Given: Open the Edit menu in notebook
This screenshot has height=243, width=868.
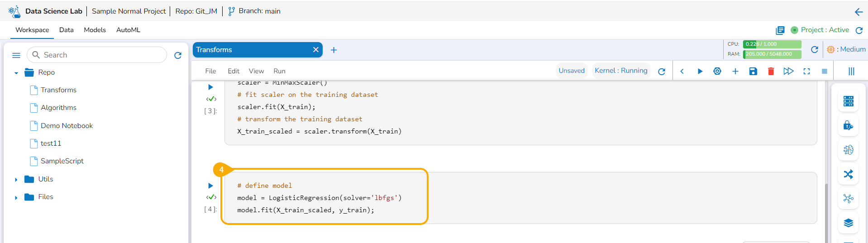Looking at the screenshot, I should tap(234, 71).
